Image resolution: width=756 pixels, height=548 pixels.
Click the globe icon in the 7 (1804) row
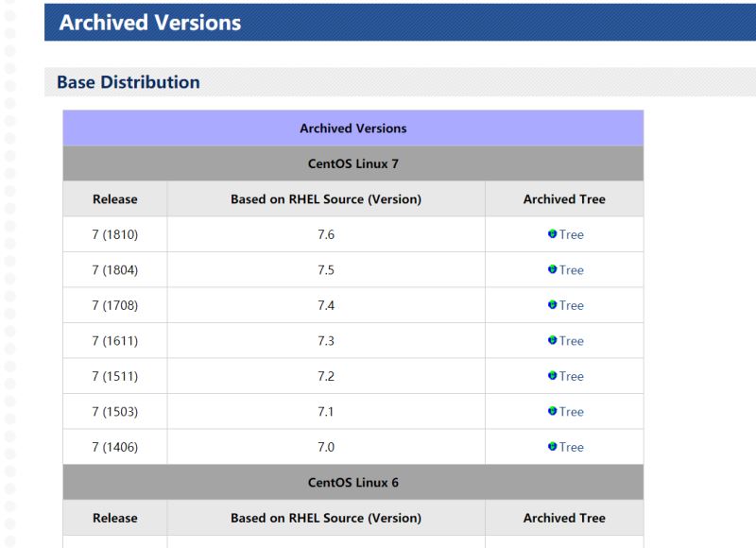[553, 269]
